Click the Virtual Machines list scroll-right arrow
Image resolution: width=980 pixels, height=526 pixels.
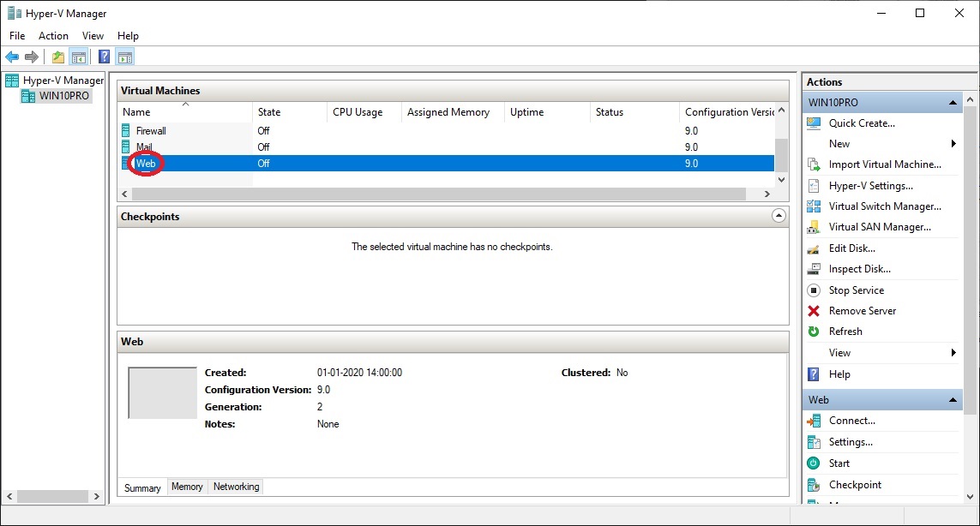click(x=767, y=194)
